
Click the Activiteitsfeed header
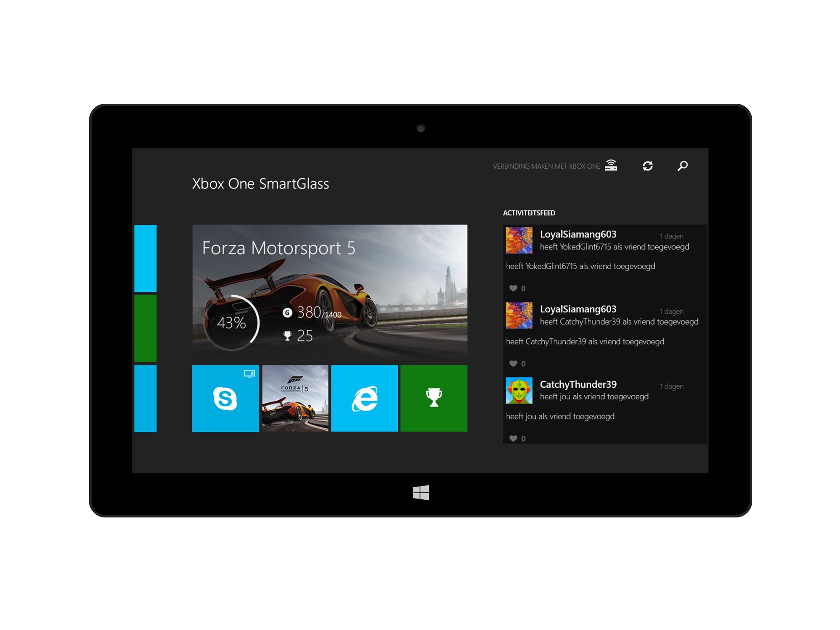point(529,213)
